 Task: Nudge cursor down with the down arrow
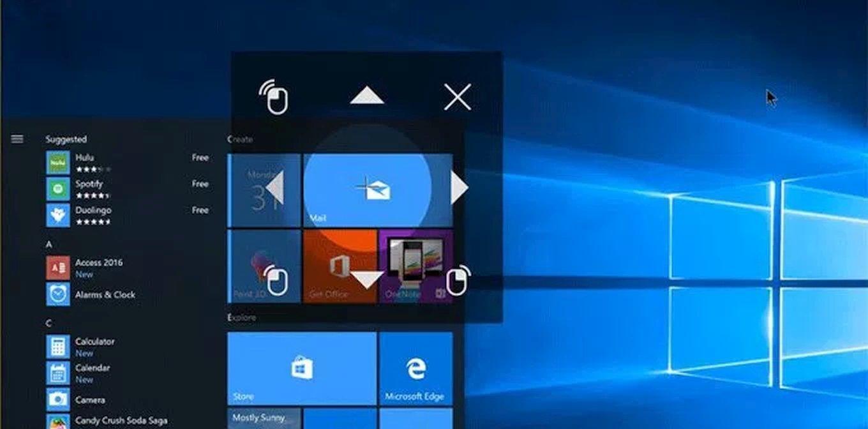368,280
